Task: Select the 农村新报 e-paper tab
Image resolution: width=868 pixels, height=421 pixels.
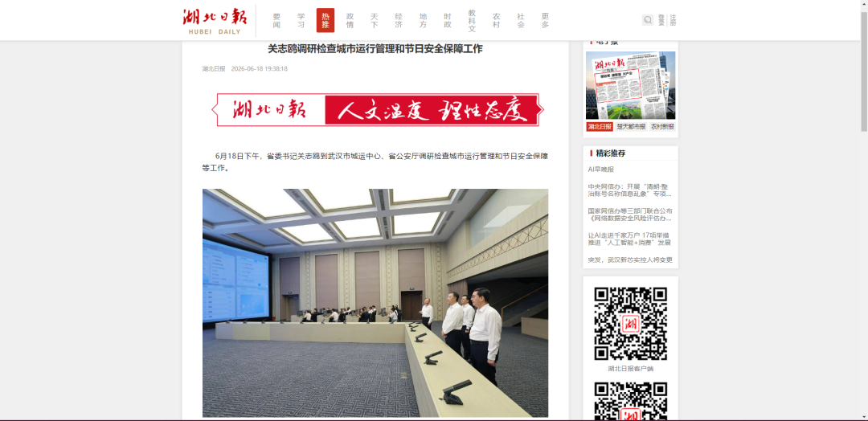Action: pos(662,127)
